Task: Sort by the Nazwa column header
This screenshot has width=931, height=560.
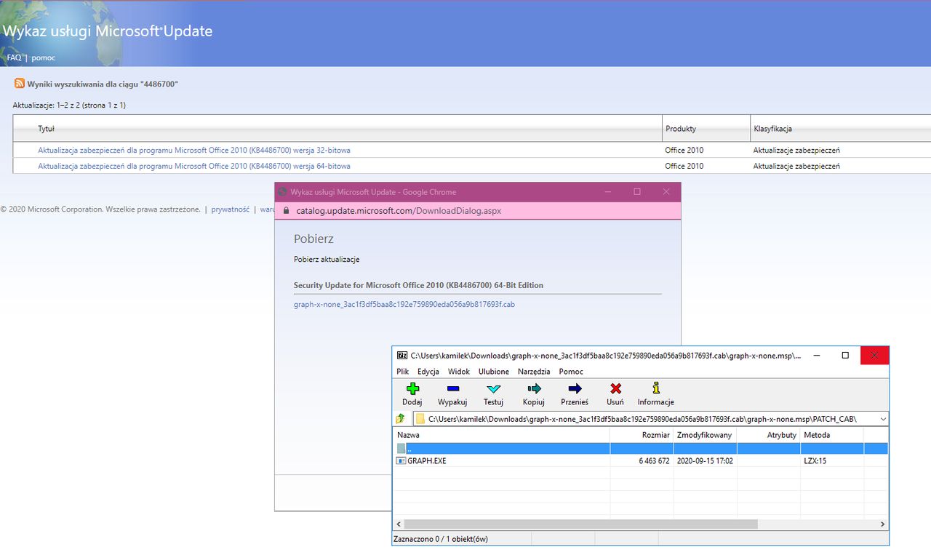Action: [x=502, y=435]
